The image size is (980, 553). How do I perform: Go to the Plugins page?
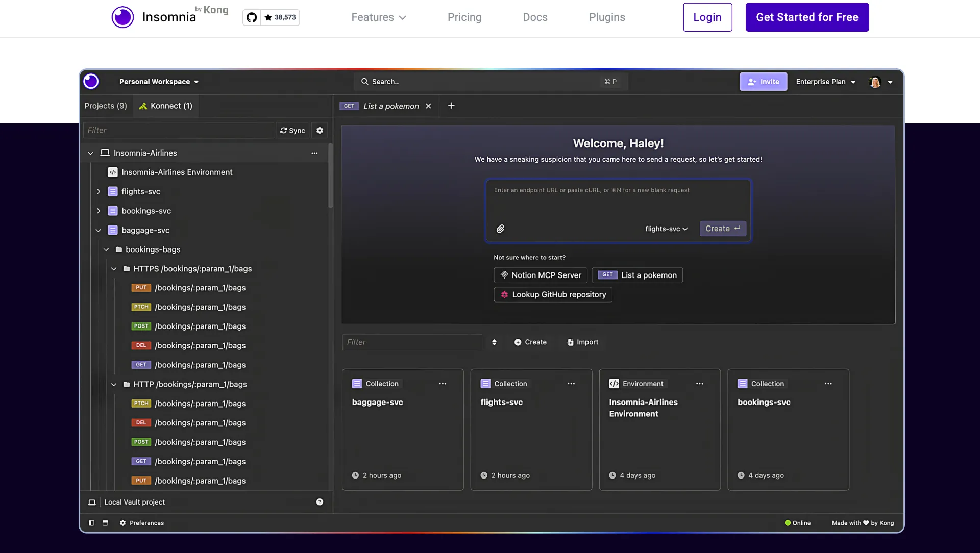(x=607, y=17)
